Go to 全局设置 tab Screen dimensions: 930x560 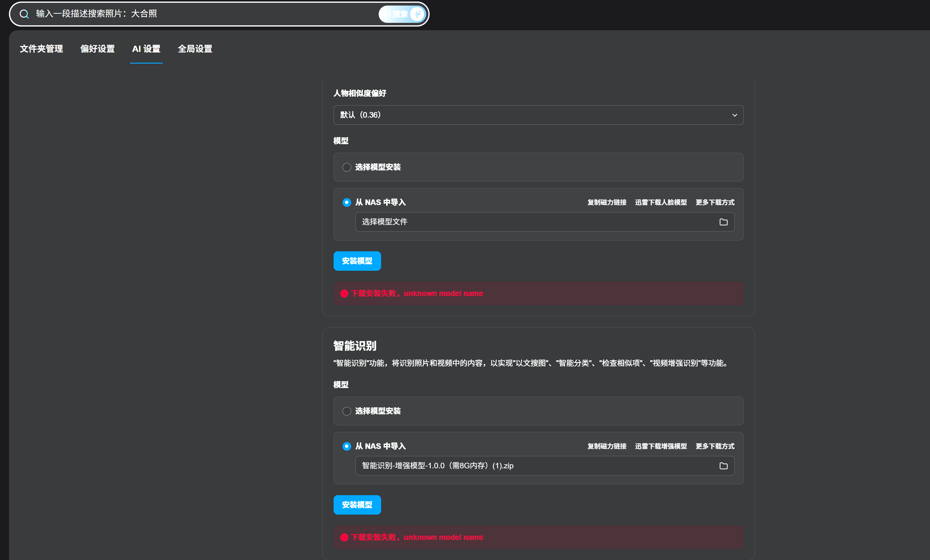195,49
